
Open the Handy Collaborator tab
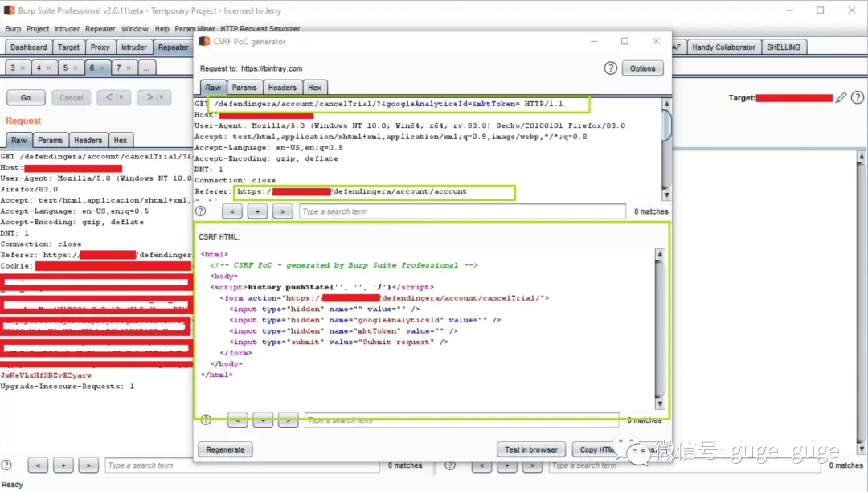[x=723, y=47]
